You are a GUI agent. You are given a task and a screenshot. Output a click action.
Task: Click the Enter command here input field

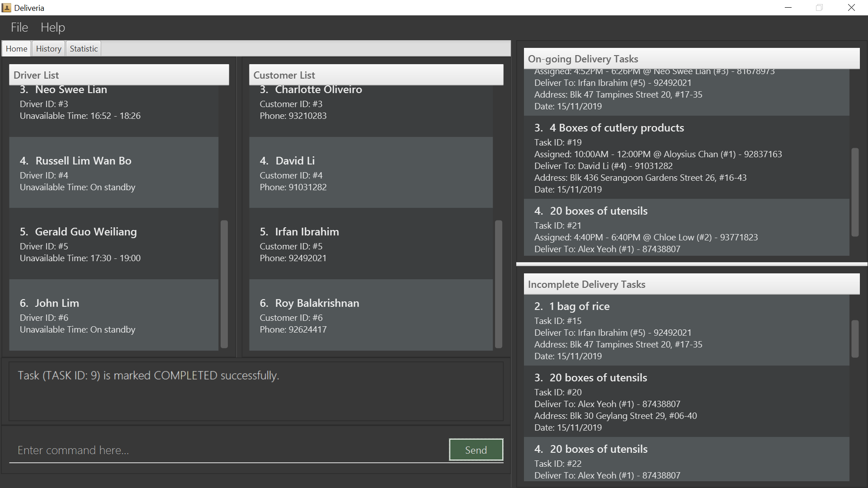[x=226, y=450]
